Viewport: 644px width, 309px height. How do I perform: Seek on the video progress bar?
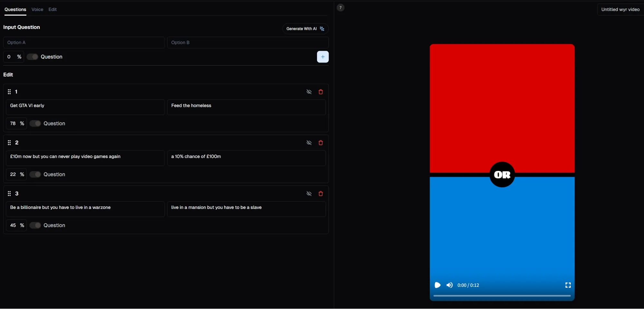[502, 295]
